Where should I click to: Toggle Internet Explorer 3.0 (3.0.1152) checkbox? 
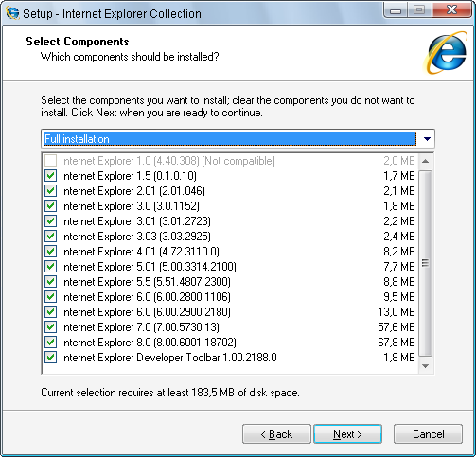click(50, 206)
